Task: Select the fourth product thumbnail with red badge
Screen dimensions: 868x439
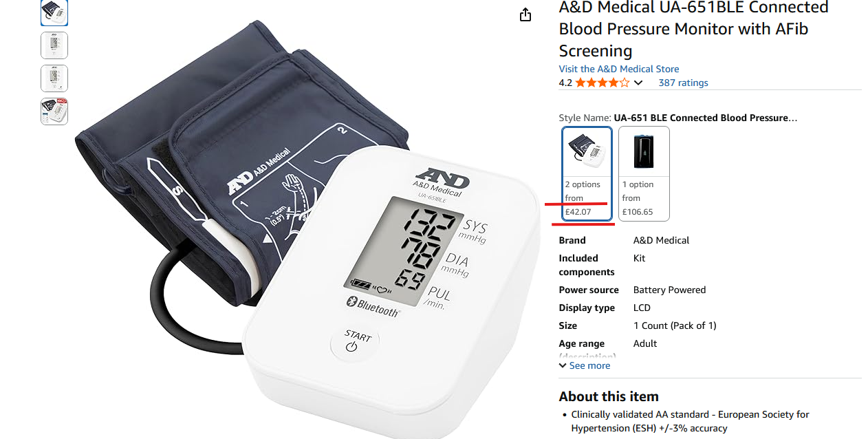Action: [x=54, y=111]
